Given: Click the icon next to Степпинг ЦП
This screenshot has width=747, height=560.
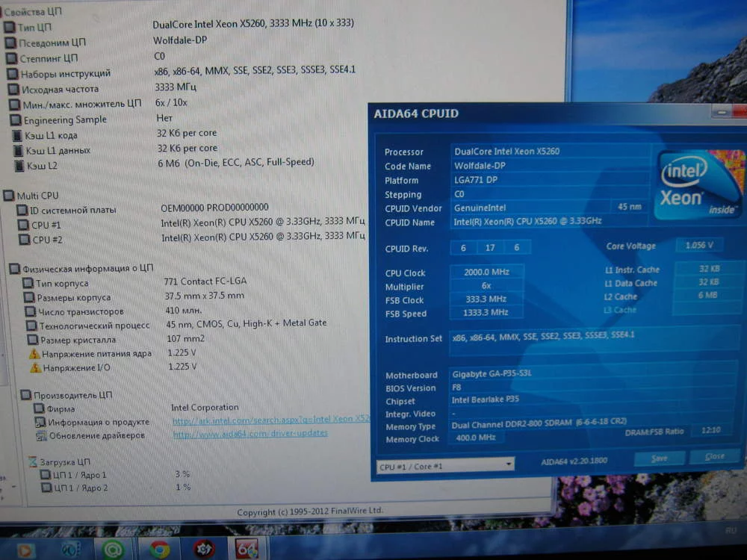Looking at the screenshot, I should pyautogui.click(x=11, y=58).
